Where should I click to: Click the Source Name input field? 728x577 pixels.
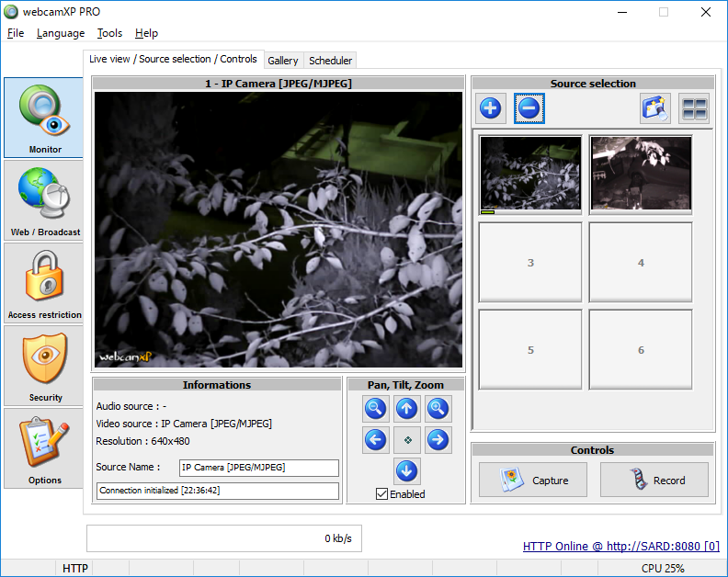(259, 468)
